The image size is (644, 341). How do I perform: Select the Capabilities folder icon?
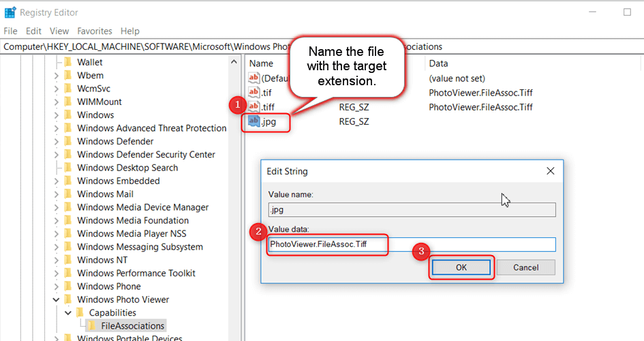(x=80, y=312)
